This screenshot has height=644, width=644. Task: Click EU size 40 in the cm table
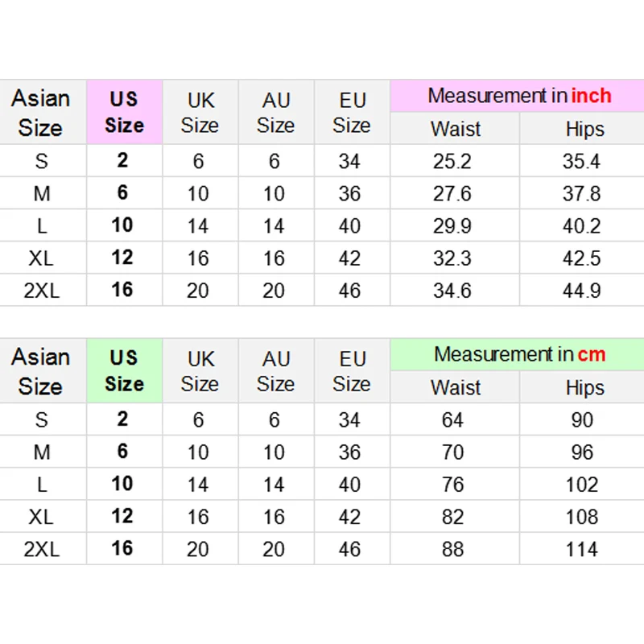pyautogui.click(x=349, y=485)
